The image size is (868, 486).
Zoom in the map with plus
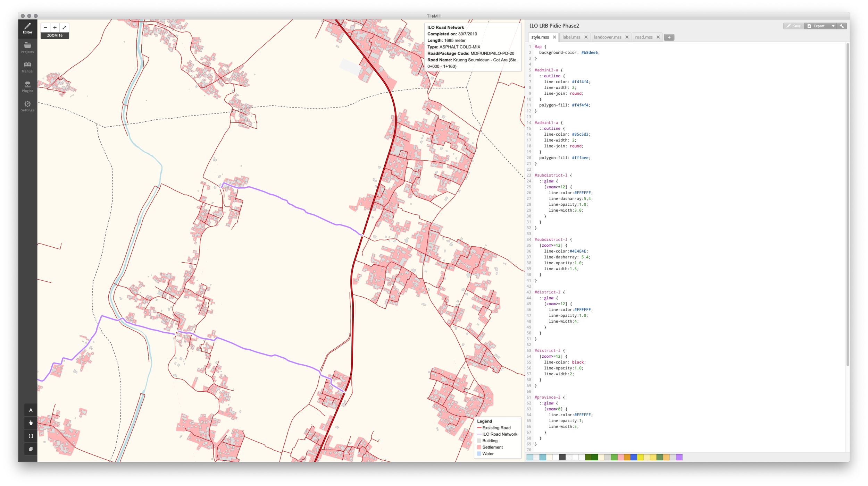[55, 27]
